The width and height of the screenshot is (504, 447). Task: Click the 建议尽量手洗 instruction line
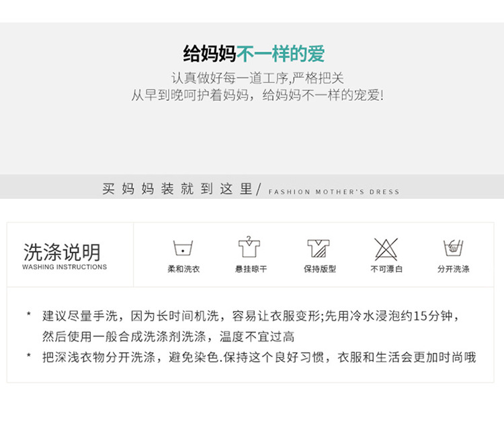tap(251, 316)
